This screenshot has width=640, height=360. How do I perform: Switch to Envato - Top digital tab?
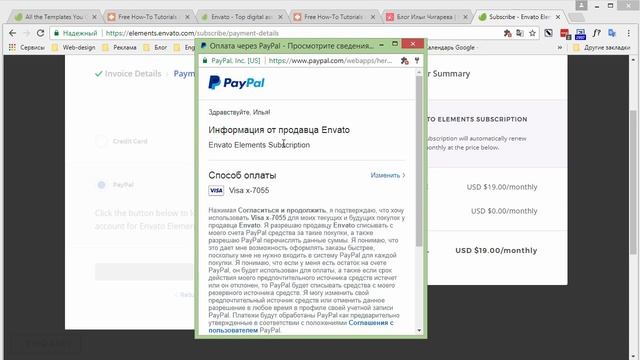pos(242,17)
